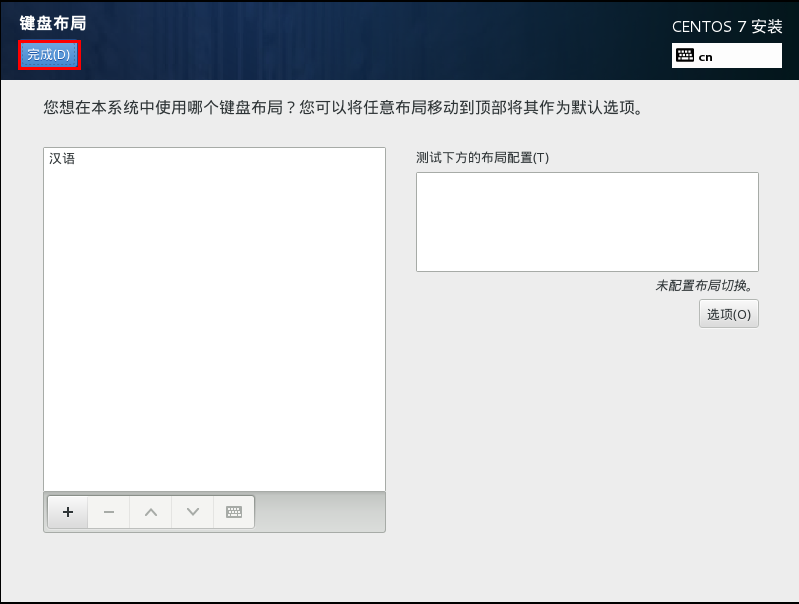Move layout up with up arrow
Image resolution: width=799 pixels, height=604 pixels.
click(151, 512)
